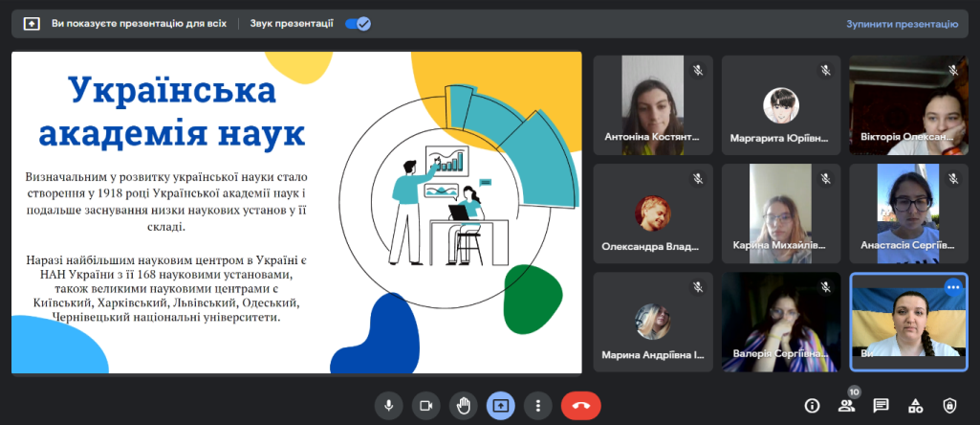
Task: Turn the camera on or off
Action: [x=425, y=405]
